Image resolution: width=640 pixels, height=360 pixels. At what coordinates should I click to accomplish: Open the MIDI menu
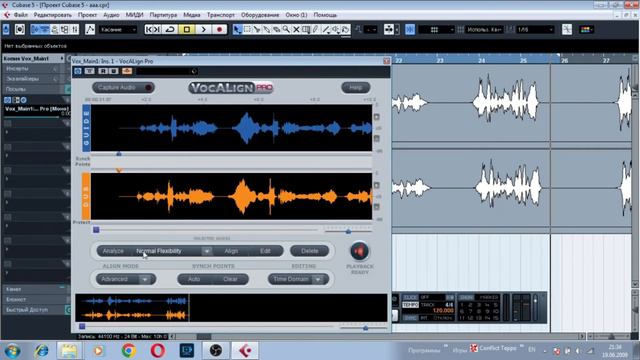tap(134, 15)
